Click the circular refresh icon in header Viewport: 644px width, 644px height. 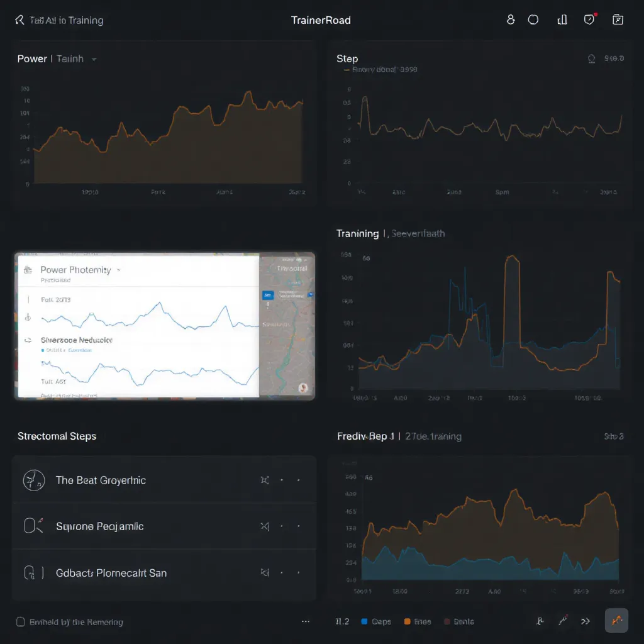[x=533, y=19]
